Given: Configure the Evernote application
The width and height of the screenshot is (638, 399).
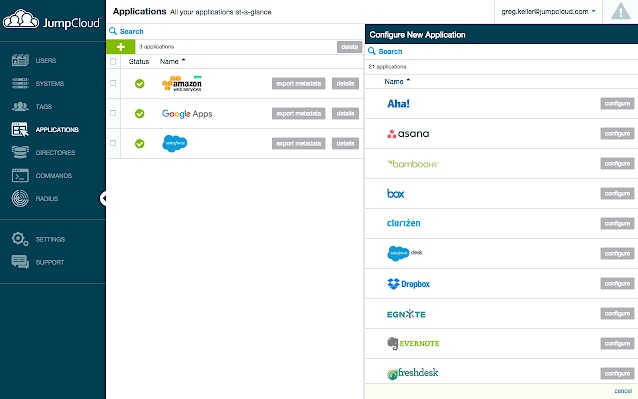Looking at the screenshot, I should point(617,343).
